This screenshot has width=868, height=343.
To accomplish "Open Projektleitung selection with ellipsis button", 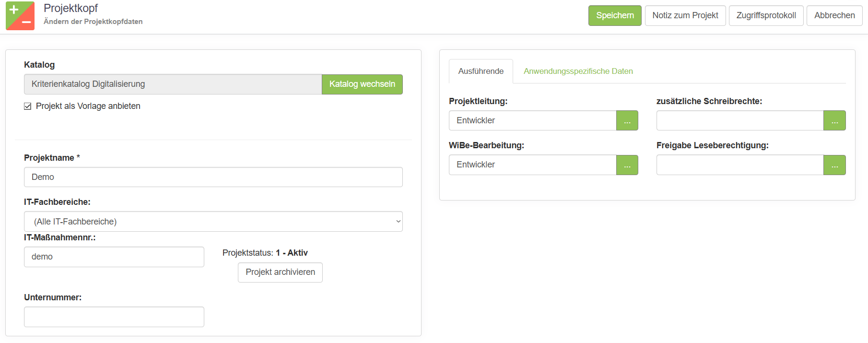I will pyautogui.click(x=627, y=120).
